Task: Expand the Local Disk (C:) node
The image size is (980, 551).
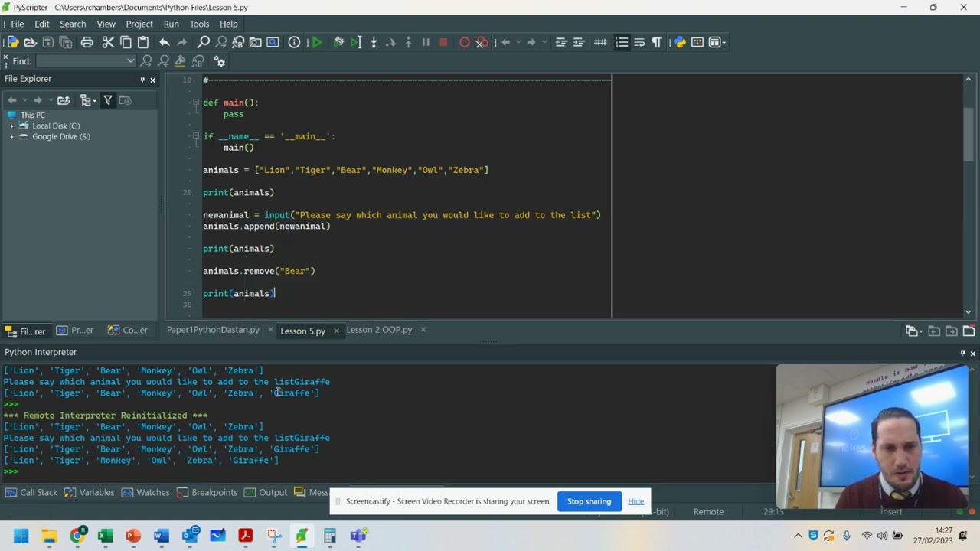Action: pyautogui.click(x=12, y=126)
